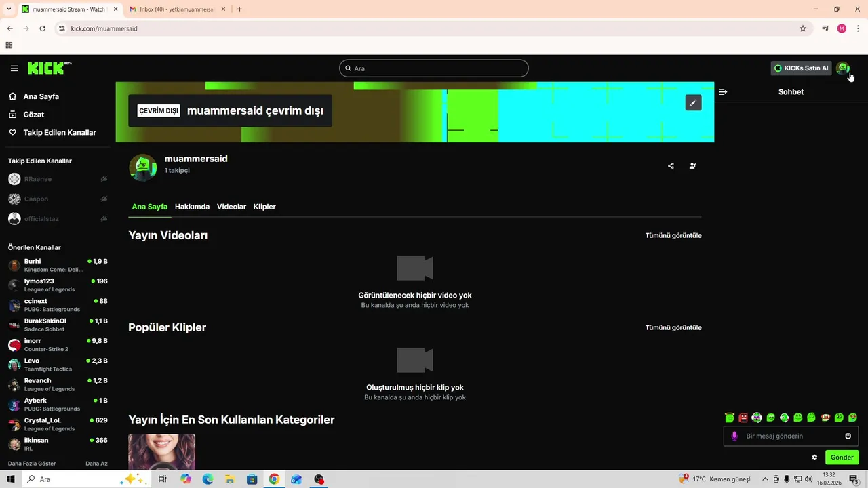Image resolution: width=868 pixels, height=488 pixels.
Task: View all popular clips via Tümünü görüntüle
Action: click(x=673, y=327)
